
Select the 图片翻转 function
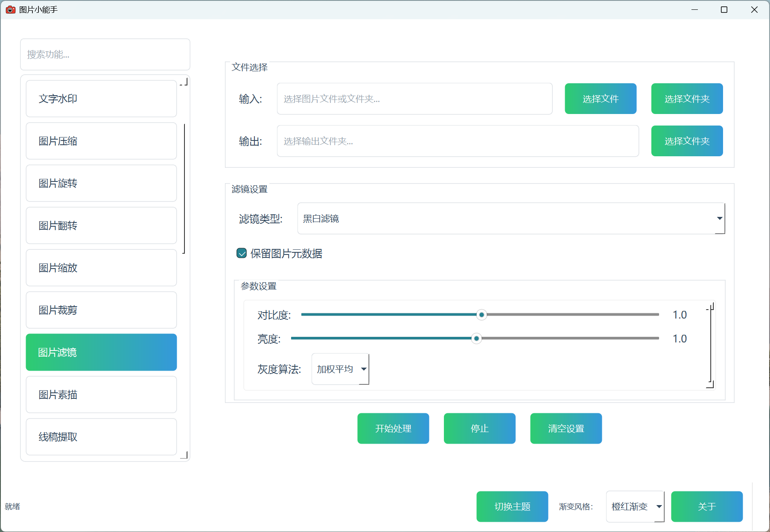(x=101, y=225)
